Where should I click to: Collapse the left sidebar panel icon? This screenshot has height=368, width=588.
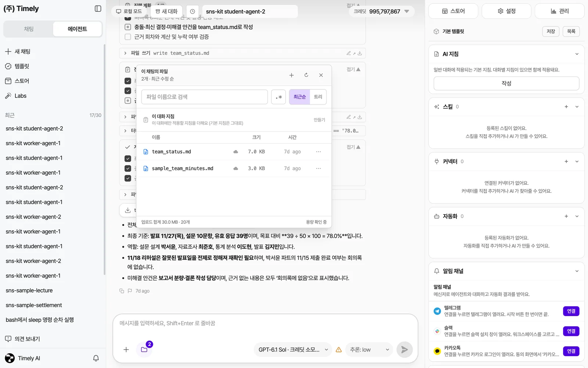point(98,8)
